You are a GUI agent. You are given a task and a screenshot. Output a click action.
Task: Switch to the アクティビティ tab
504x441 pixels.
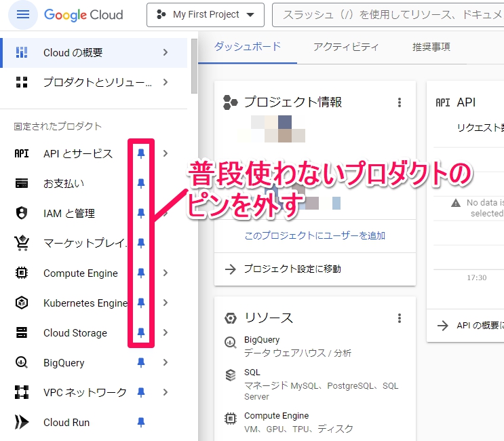click(x=346, y=47)
